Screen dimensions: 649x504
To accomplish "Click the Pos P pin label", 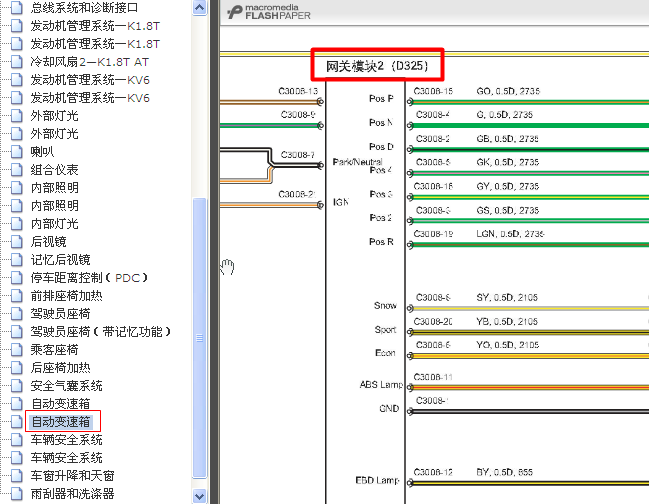I will point(381,98).
